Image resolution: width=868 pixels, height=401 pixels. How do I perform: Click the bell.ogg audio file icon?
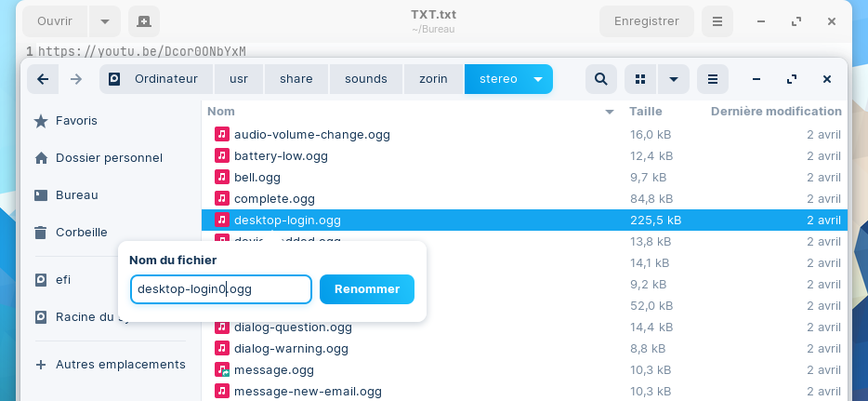222,177
